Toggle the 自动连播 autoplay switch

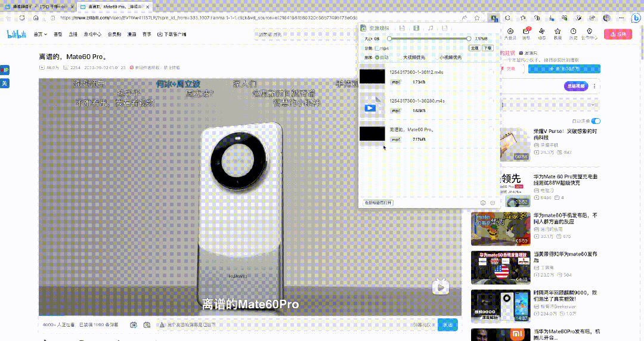pos(596,121)
